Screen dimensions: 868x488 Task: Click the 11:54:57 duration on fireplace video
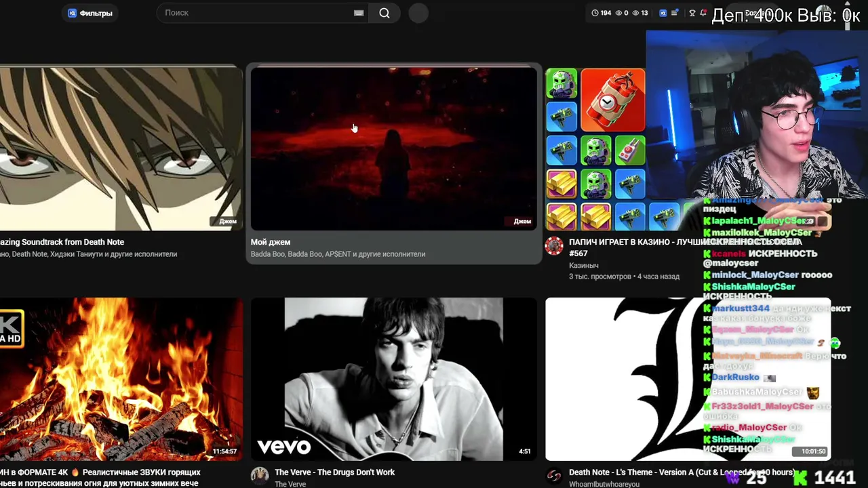[x=224, y=451]
